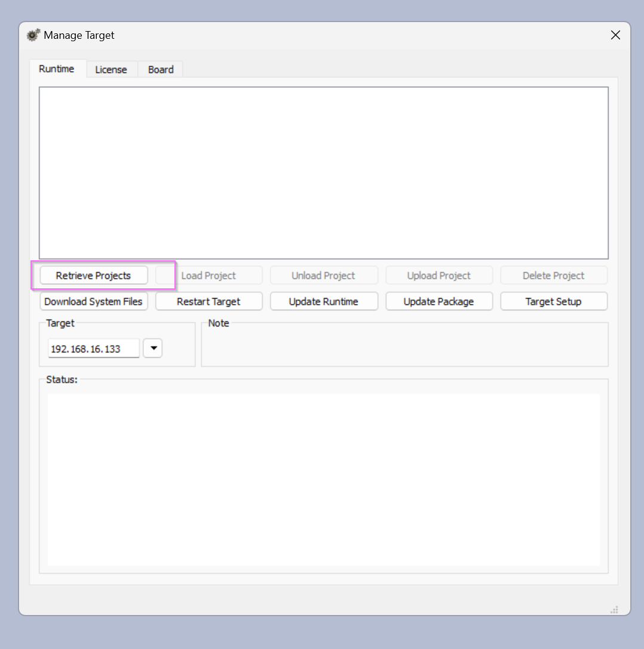This screenshot has width=644, height=649.
Task: Click the Upload Project button
Action: coord(439,276)
